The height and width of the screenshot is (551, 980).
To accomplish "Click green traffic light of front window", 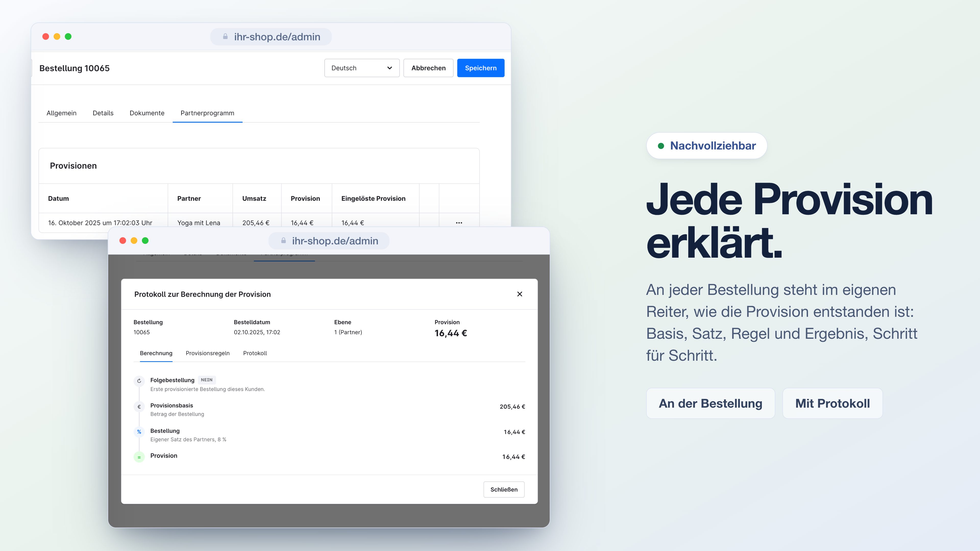I will pos(145,240).
